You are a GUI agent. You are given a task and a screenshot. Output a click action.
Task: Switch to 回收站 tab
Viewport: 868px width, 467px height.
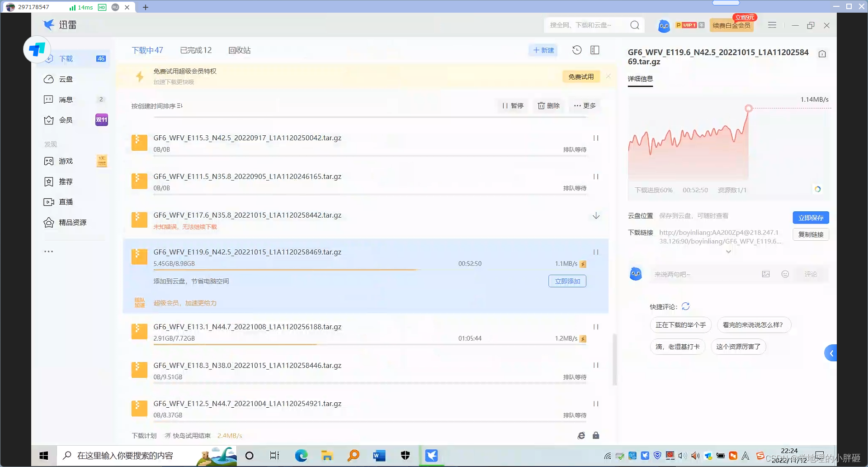[240, 50]
